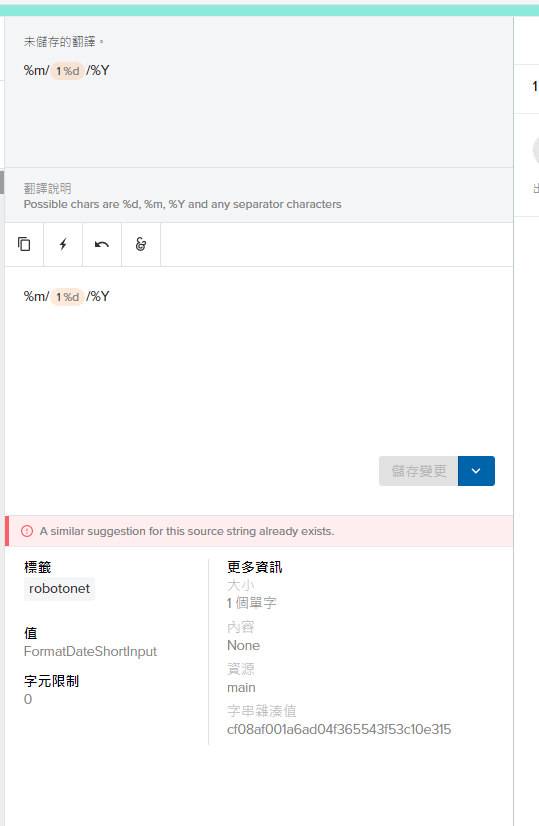Click the source string %m/%d/%Y text
The height and width of the screenshot is (826, 539).
[x=66, y=71]
